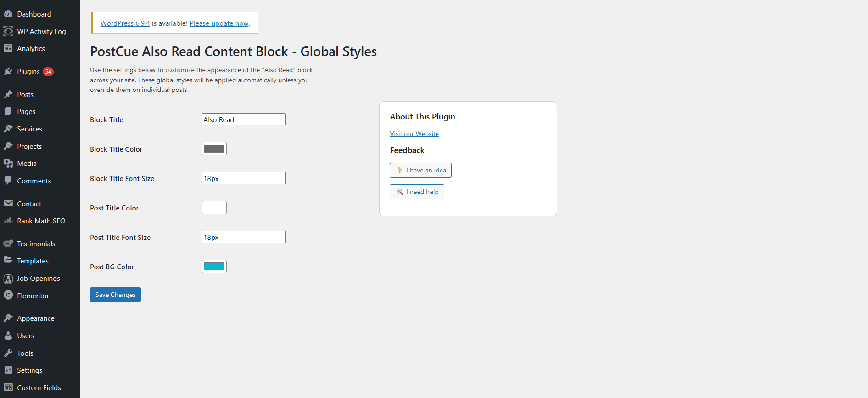Viewport: 868px width, 398px height.
Task: Click the Comments bubble icon
Action: (x=8, y=181)
